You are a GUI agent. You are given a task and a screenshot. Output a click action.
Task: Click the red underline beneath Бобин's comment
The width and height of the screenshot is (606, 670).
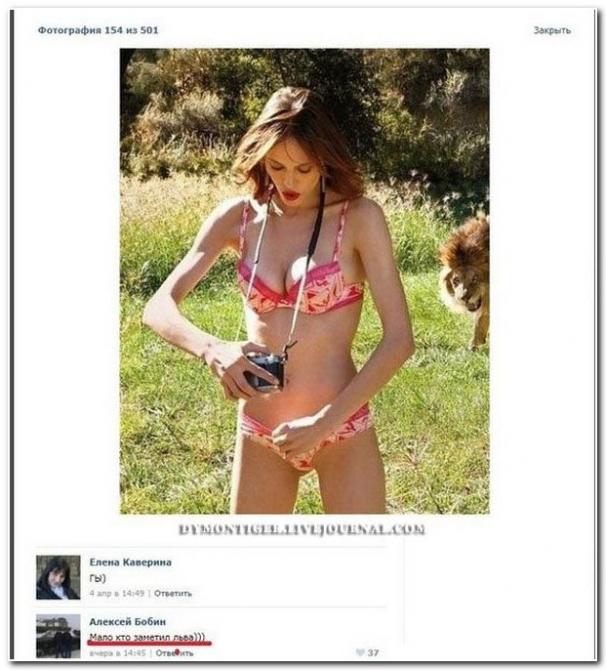[x=150, y=643]
